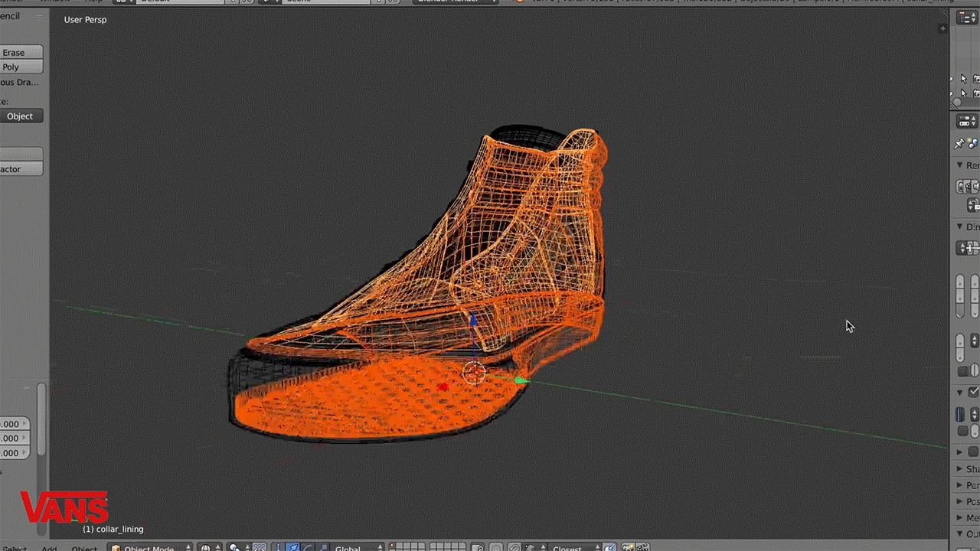Click the Poly button
The image size is (980, 551).
coord(21,67)
